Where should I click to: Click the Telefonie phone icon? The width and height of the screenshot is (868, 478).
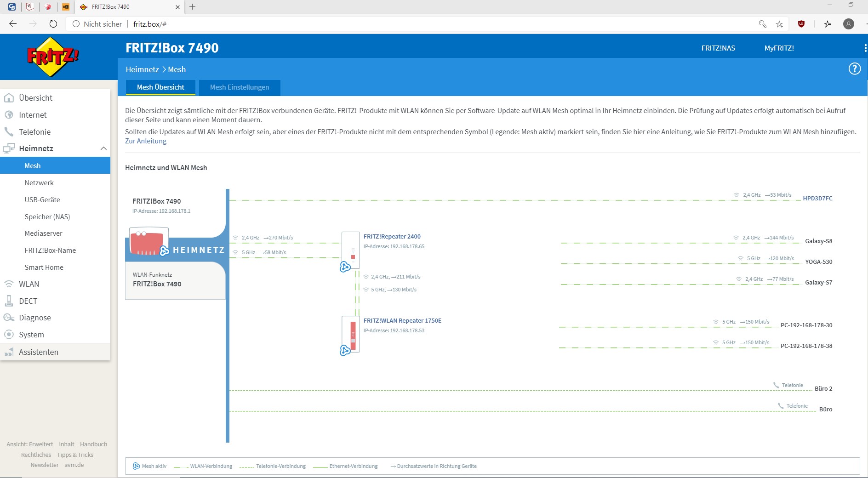tap(9, 132)
